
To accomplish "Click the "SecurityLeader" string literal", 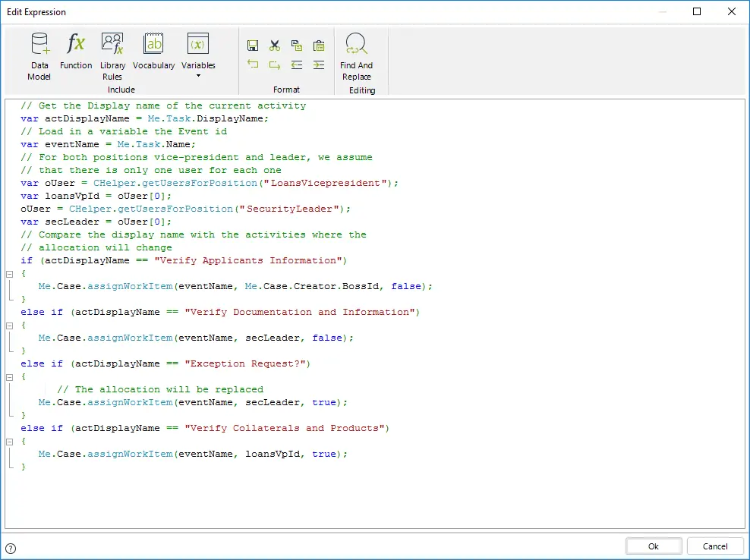I will [289, 209].
